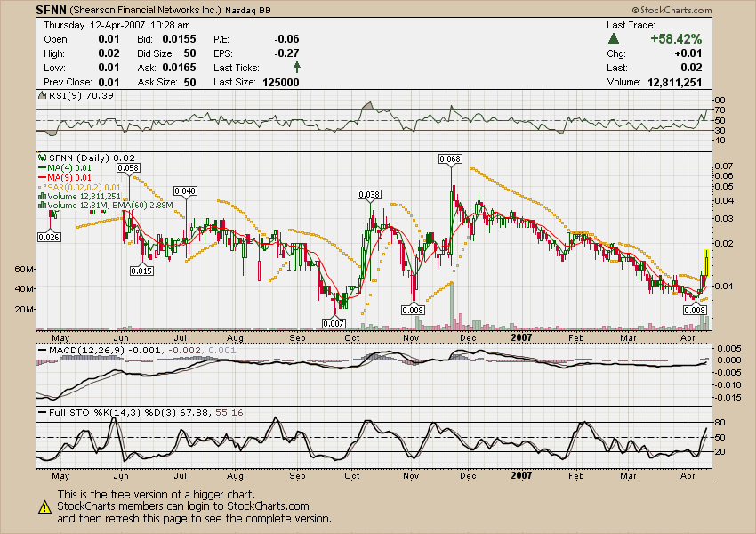The height and width of the screenshot is (534, 756).
Task: Click the MACD(12,26,9) legend line marker
Action: coord(42,350)
